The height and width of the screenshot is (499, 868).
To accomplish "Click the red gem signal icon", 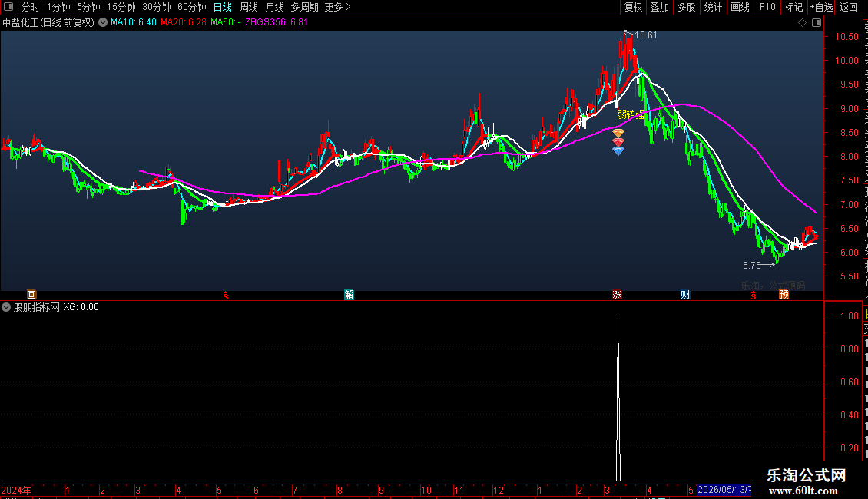I will [618, 141].
